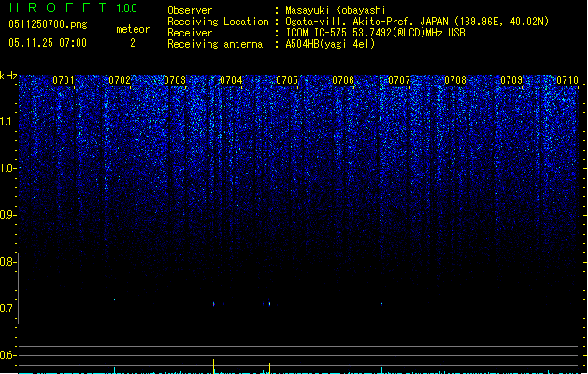The image size is (588, 374).
Task: Click the A504HB(yagi 4el) antenna text
Action: coord(330,44)
